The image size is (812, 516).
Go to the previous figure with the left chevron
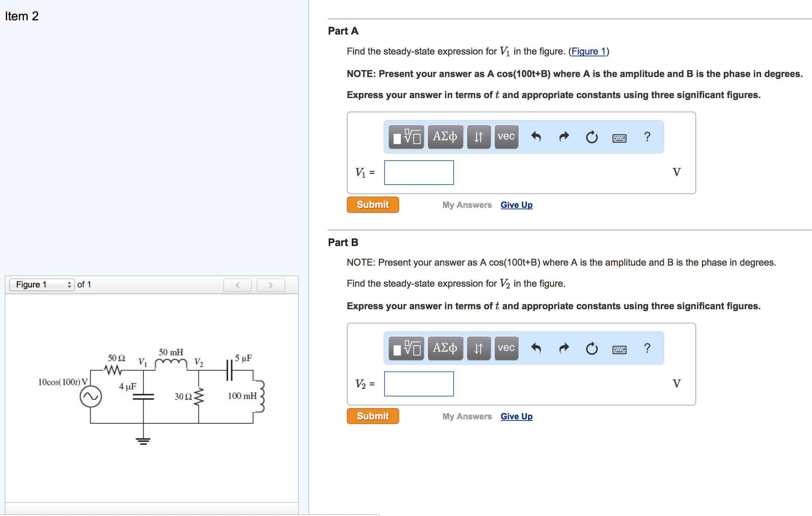pyautogui.click(x=237, y=285)
